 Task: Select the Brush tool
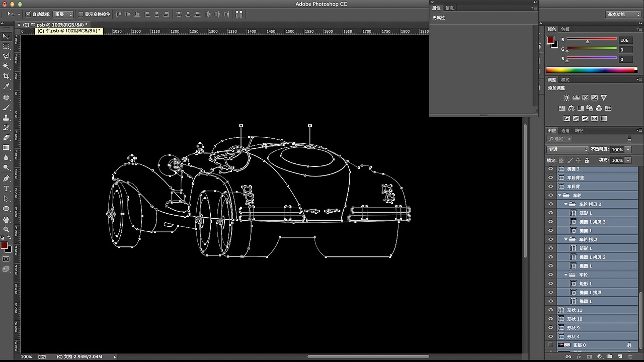point(7,107)
